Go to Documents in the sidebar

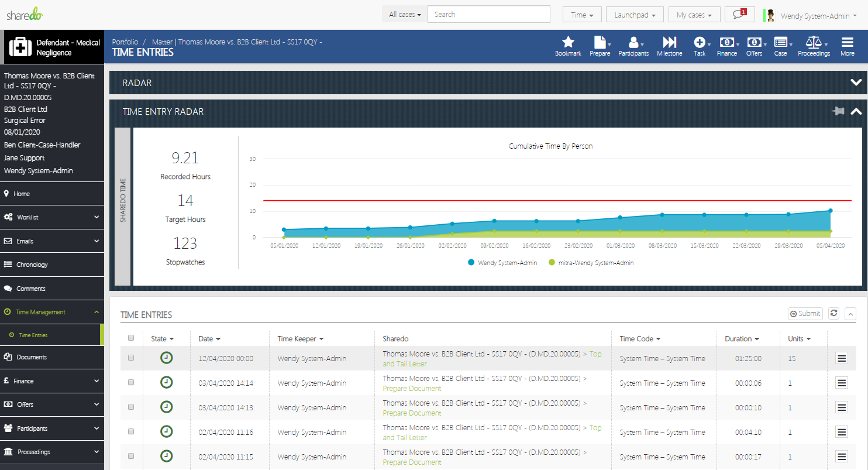32,357
